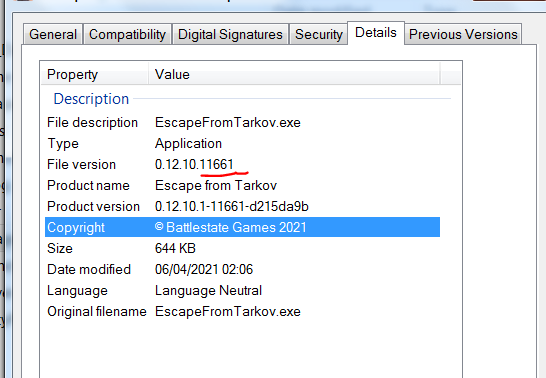Image resolution: width=546 pixels, height=378 pixels.
Task: Click the file version value 0.12.10.11661
Action: click(x=194, y=164)
